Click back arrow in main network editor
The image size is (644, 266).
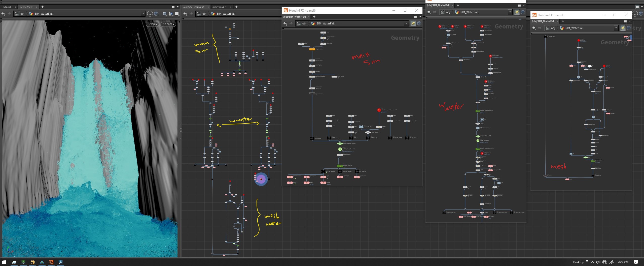click(185, 14)
